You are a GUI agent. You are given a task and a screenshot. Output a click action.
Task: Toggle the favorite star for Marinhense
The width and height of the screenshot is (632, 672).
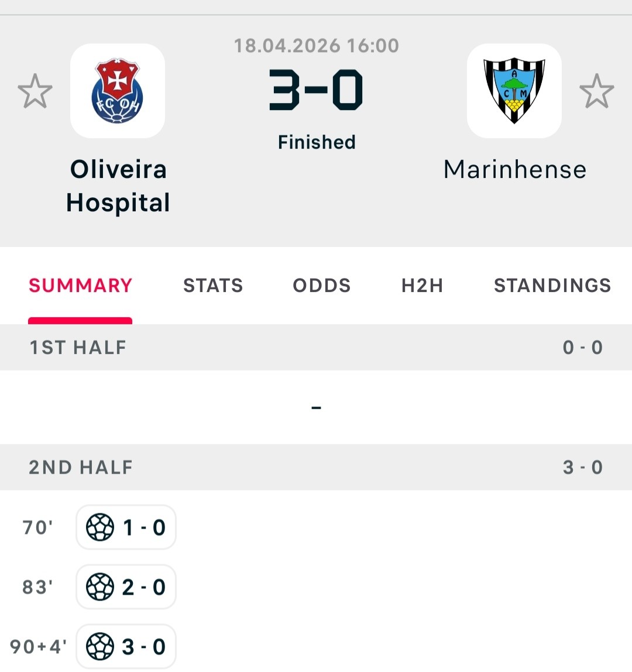point(596,91)
